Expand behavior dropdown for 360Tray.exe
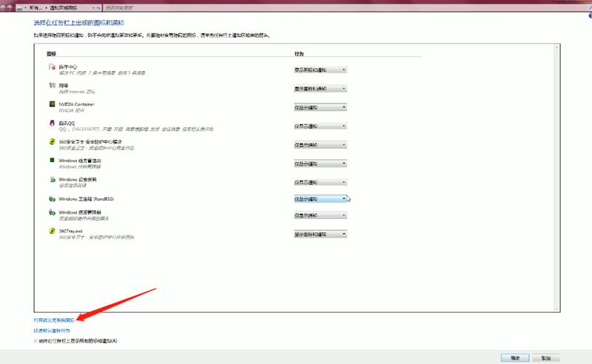 pos(320,235)
